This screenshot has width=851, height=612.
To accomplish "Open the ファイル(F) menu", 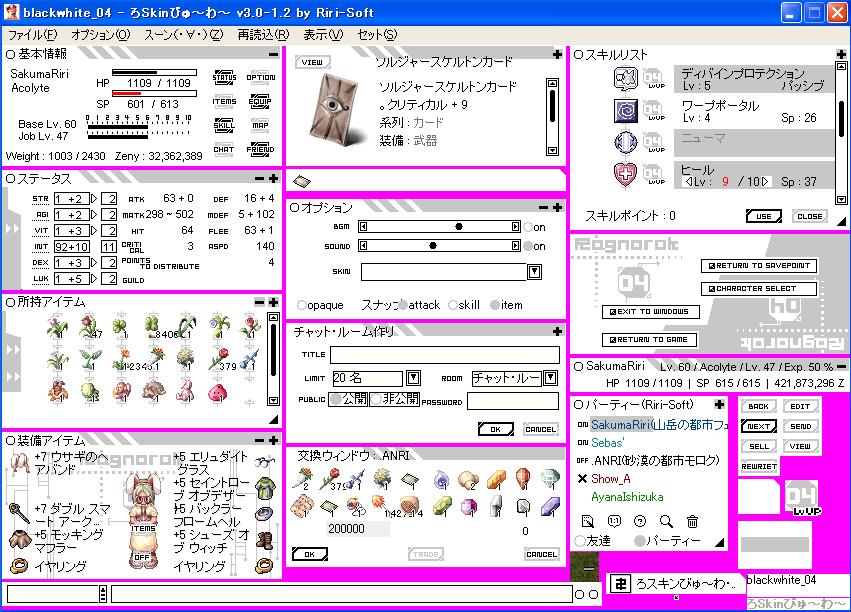I will coord(33,35).
